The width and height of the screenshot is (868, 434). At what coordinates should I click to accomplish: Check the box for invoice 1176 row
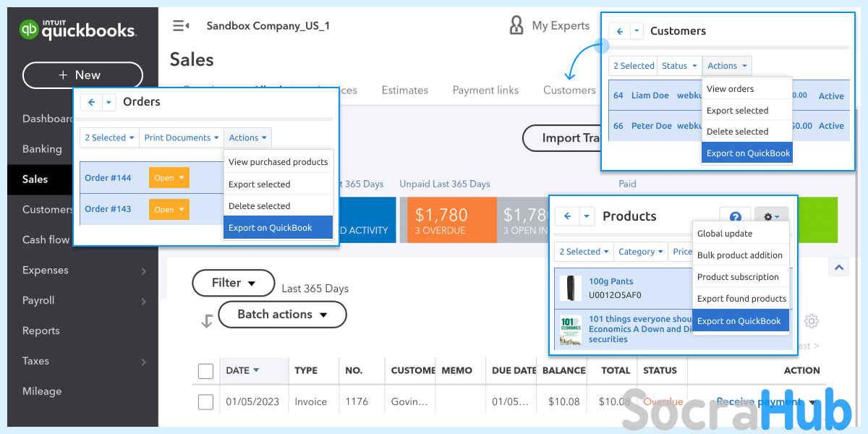[x=205, y=402]
